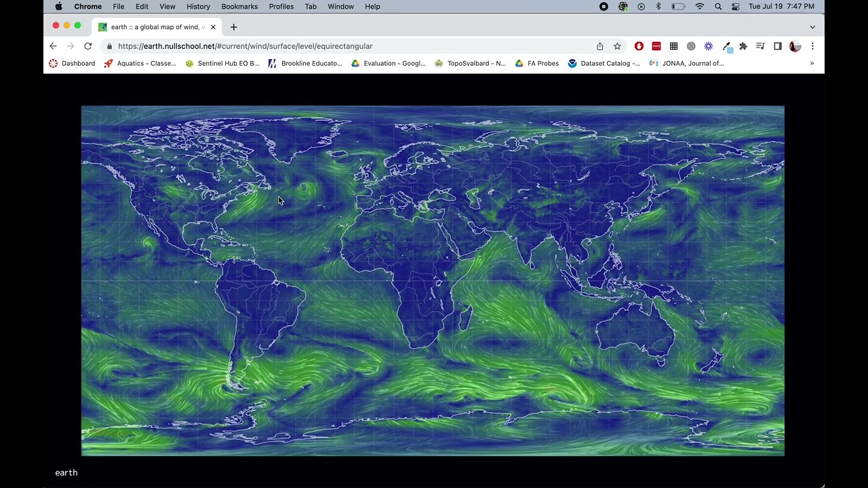Viewport: 868px width, 488px height.
Task: Open the Wi-Fi status menu
Action: [x=700, y=6]
